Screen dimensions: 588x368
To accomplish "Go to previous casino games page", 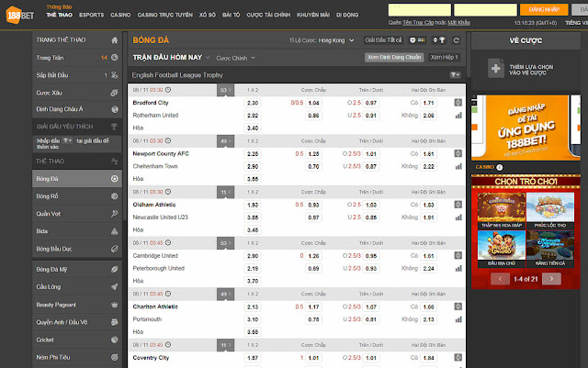I will [500, 279].
